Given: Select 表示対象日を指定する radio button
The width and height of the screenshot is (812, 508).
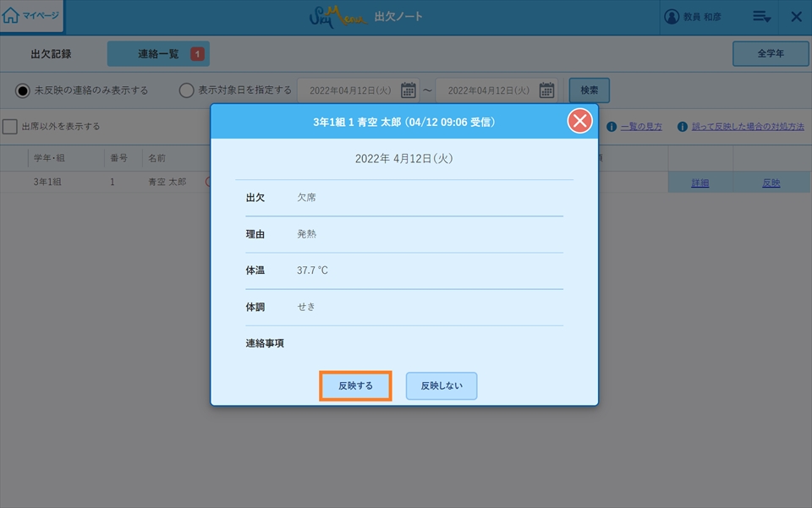Looking at the screenshot, I should [x=186, y=90].
